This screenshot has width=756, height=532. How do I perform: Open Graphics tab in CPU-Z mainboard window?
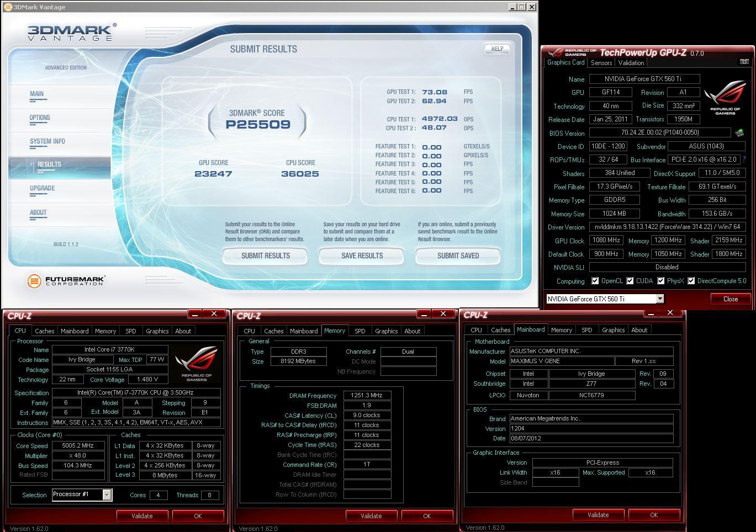click(x=614, y=330)
